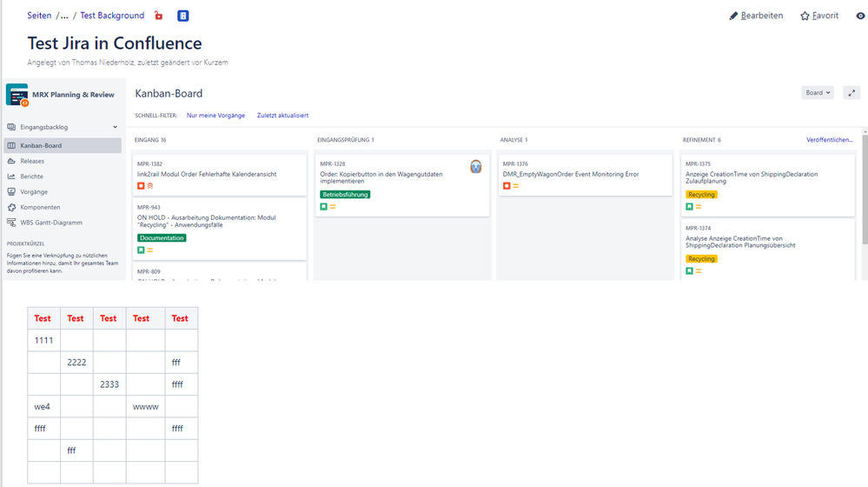868x487 pixels.
Task: Click the green story icon on MPR-1328
Action: tap(323, 207)
